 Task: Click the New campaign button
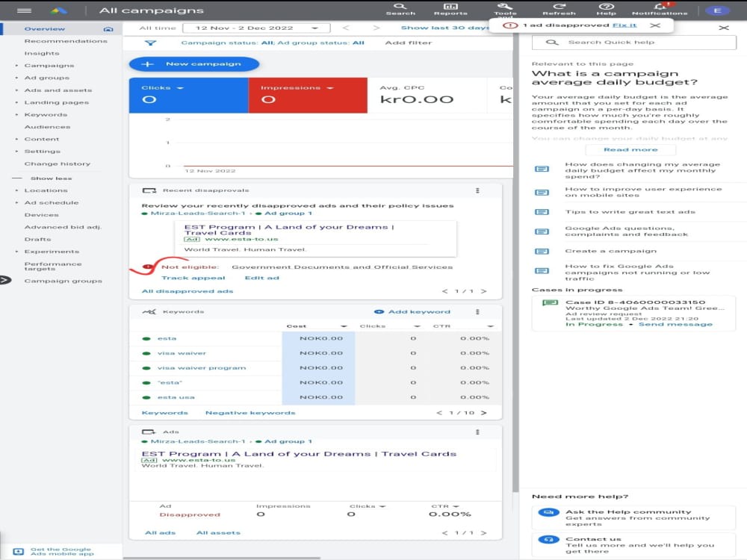[x=194, y=63]
